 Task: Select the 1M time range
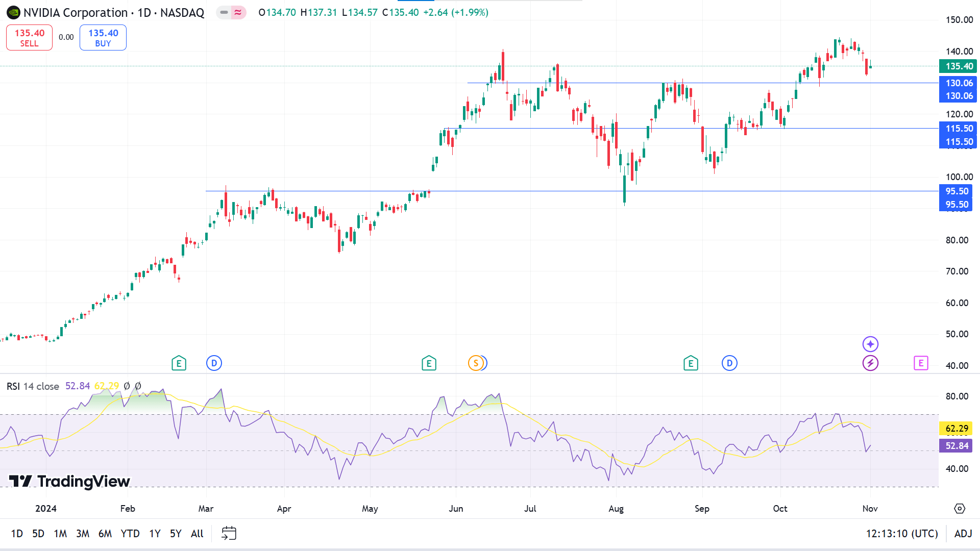60,533
